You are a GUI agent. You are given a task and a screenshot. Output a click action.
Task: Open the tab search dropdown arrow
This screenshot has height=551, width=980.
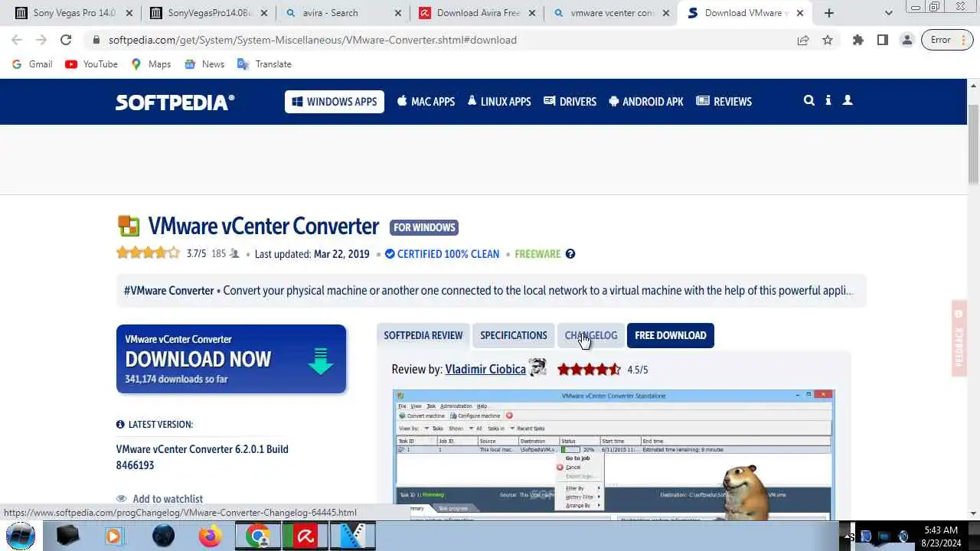888,13
